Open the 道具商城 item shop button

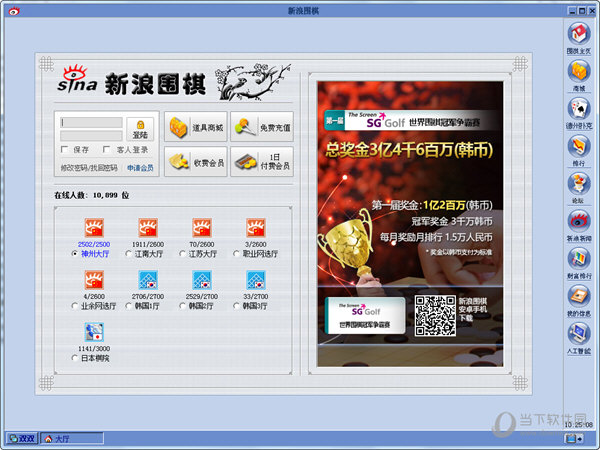196,127
